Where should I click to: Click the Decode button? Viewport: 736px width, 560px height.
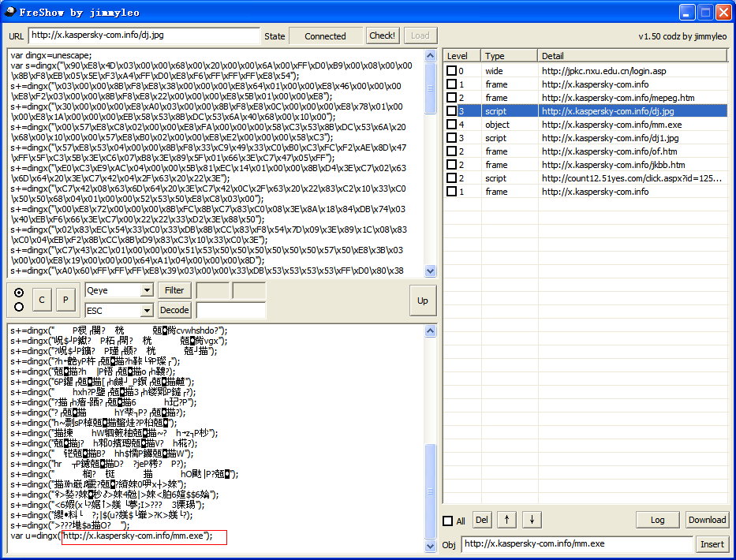(174, 310)
